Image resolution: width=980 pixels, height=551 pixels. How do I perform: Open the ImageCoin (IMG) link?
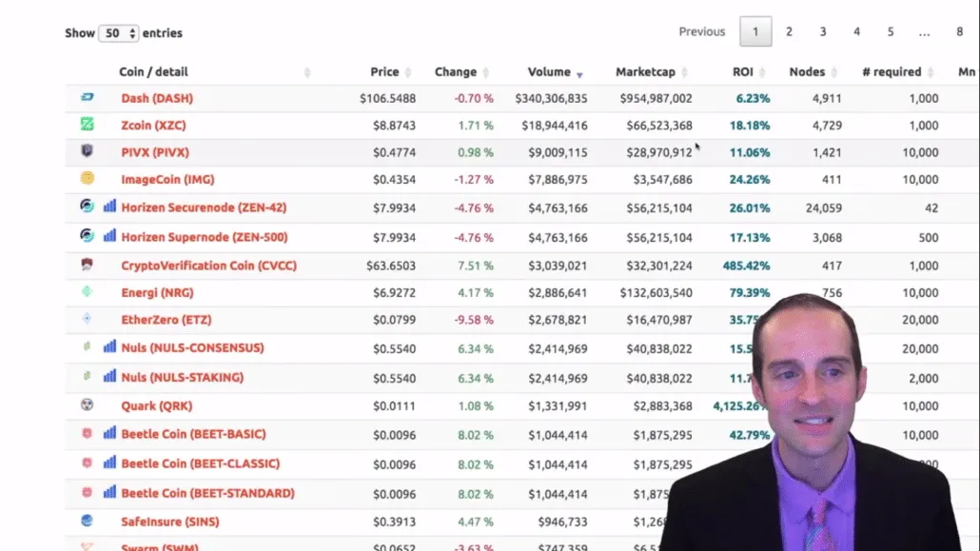pos(167,180)
